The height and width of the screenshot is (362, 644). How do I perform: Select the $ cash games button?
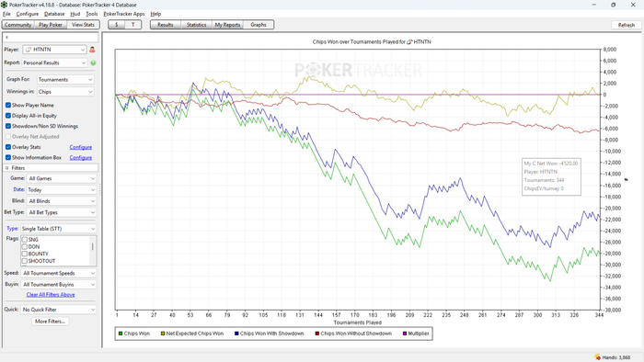coord(117,25)
